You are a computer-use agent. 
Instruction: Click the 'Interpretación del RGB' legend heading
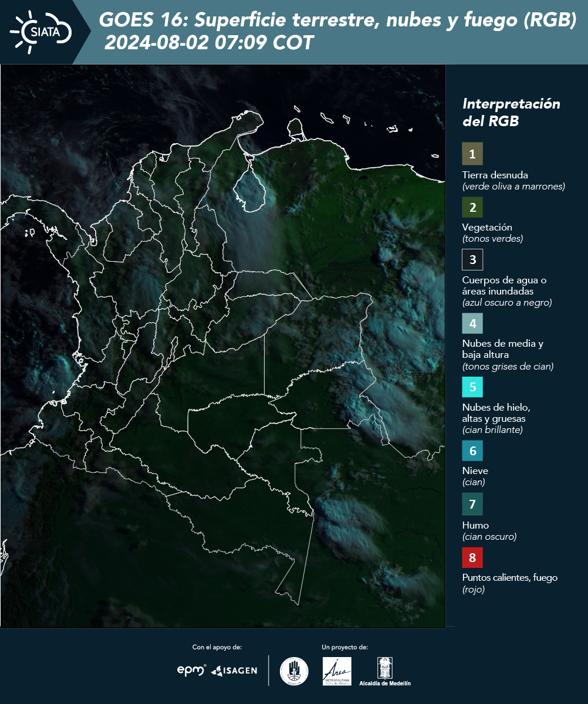511,112
